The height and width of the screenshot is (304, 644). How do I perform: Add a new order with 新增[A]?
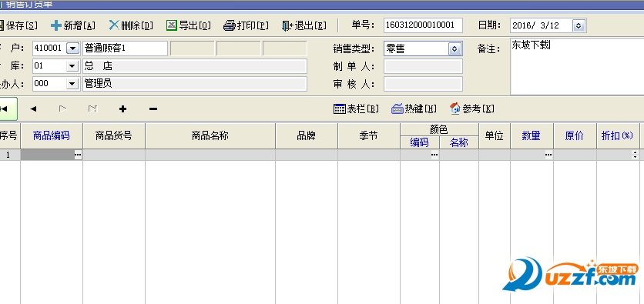[x=72, y=25]
